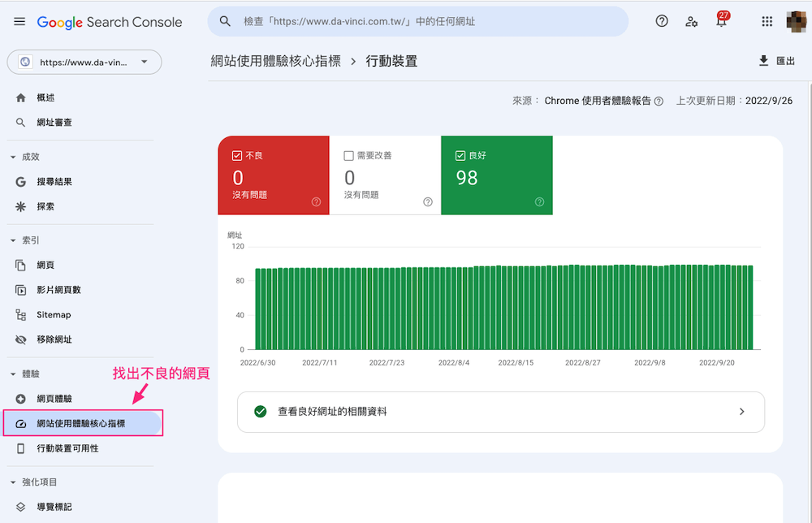Click the video icon beside 影片網頁數
812x523 pixels.
(x=21, y=290)
